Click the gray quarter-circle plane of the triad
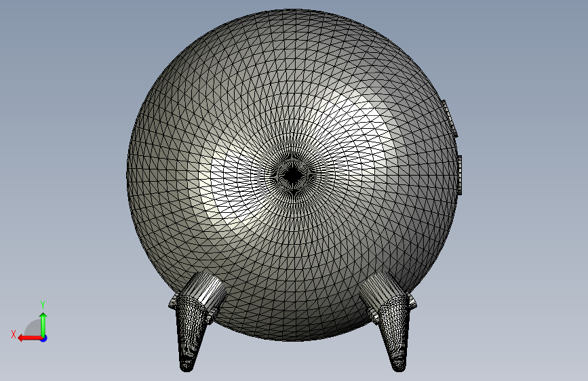The width and height of the screenshot is (588, 381). (x=33, y=327)
